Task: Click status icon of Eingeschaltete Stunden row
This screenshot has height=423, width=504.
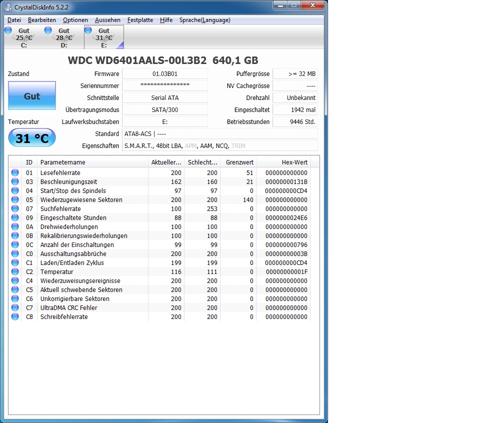Action: coord(15,217)
